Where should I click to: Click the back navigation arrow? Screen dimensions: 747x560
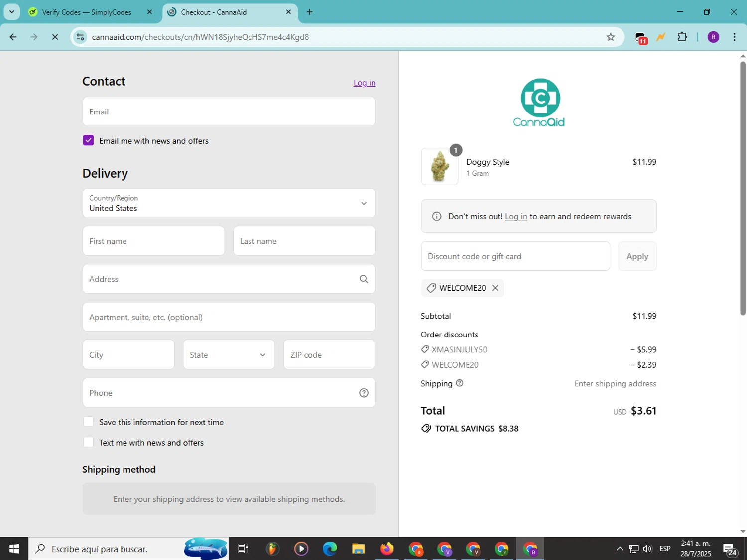(13, 37)
